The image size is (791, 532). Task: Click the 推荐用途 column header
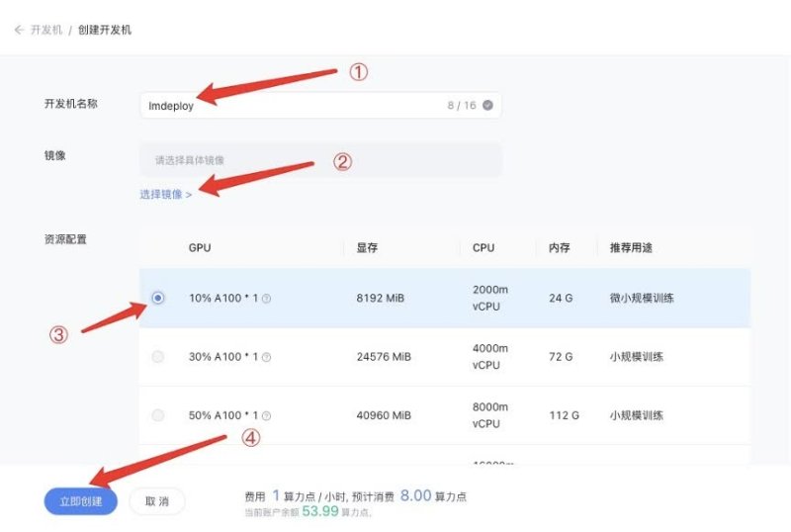pos(631,248)
